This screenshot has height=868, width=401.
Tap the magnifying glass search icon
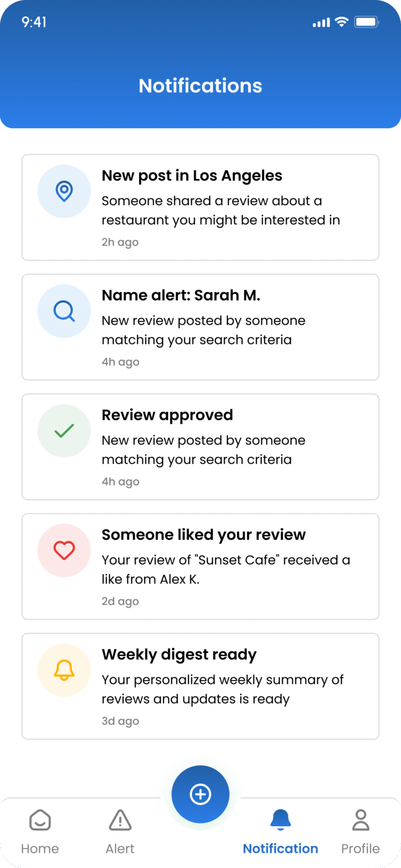tap(64, 311)
